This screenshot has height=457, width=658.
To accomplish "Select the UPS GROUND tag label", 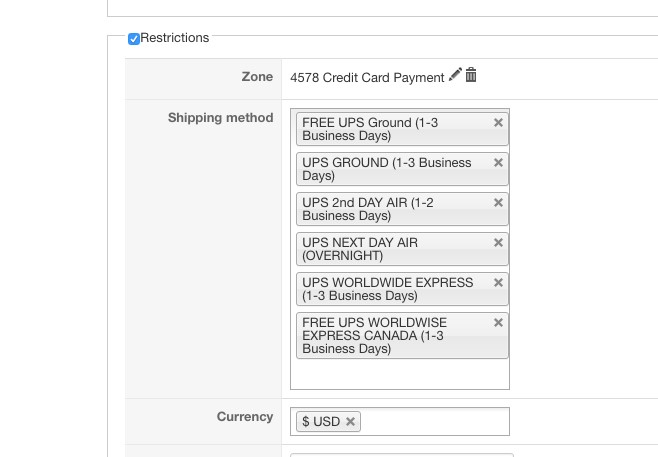I will pos(386,169).
